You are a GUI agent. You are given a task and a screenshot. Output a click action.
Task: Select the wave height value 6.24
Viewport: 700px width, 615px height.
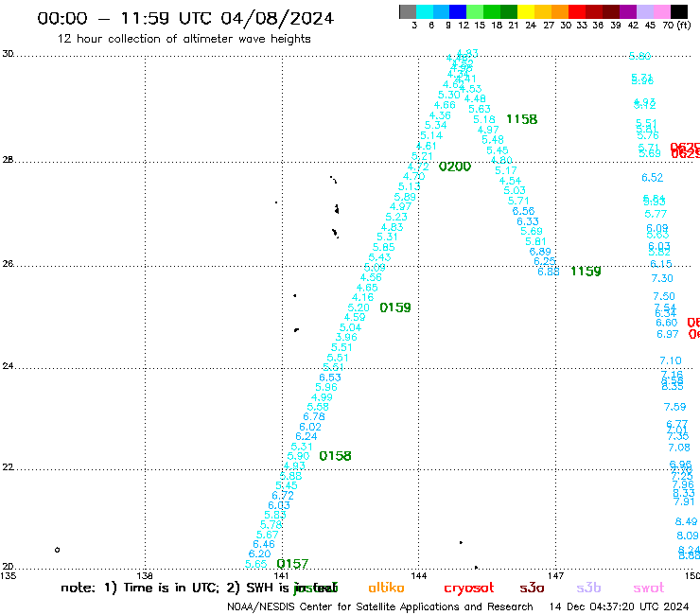point(306,436)
